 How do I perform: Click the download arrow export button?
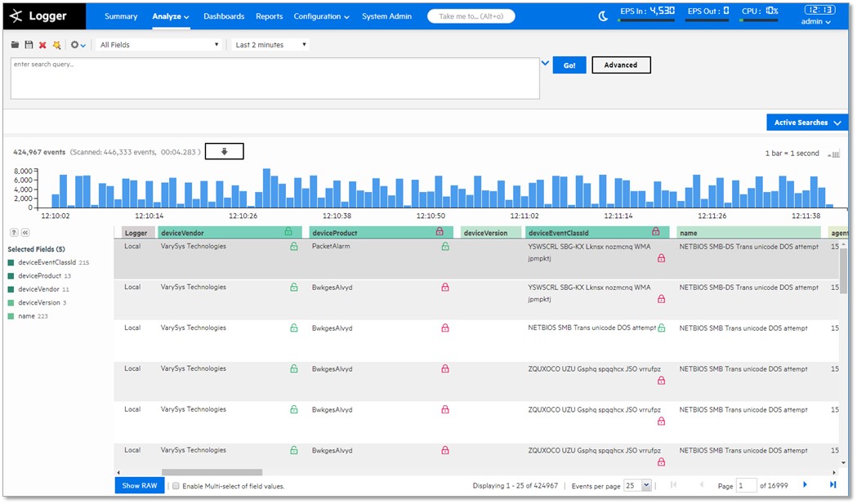224,152
